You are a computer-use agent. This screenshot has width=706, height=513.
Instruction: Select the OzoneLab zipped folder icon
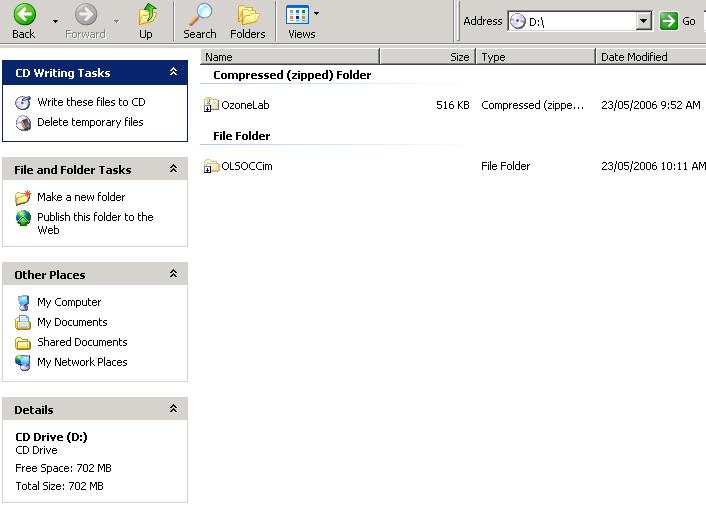[x=211, y=105]
